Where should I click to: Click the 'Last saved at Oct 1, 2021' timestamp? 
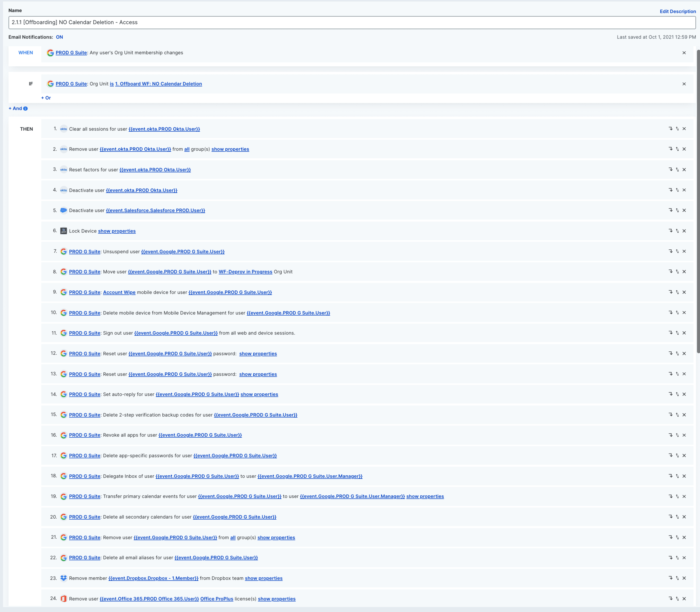pos(656,37)
